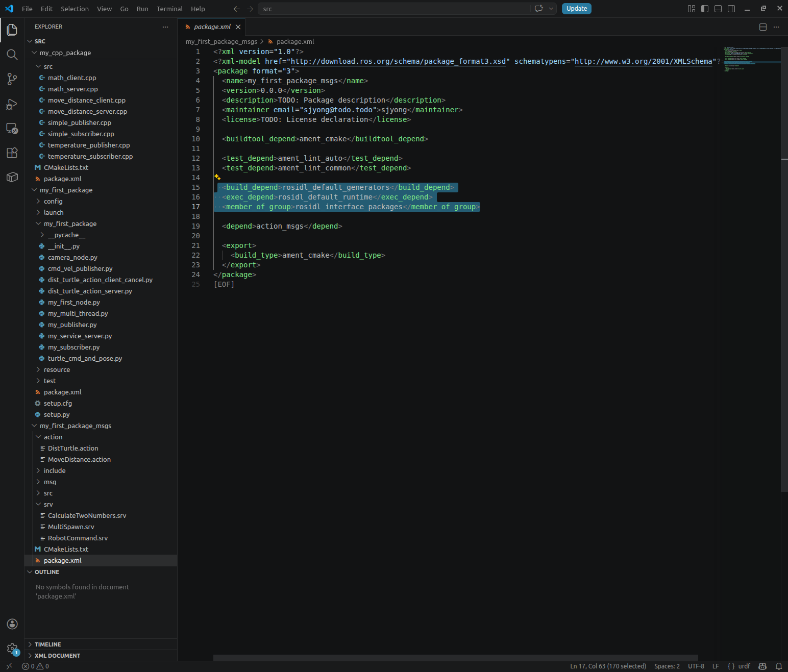Open the Help menu
788x672 pixels.
coord(198,9)
